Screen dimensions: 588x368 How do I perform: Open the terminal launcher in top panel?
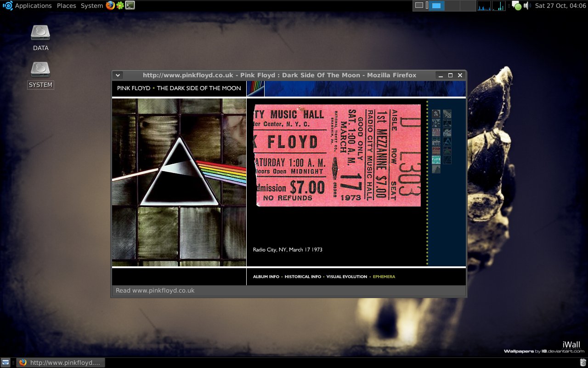point(130,6)
